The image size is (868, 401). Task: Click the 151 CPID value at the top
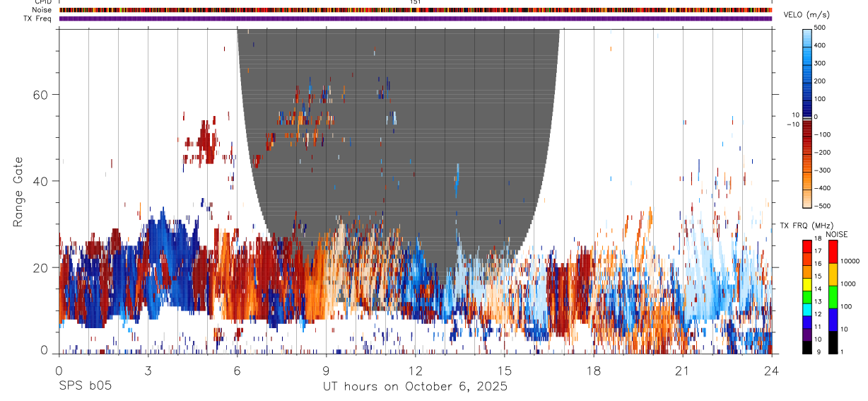pyautogui.click(x=415, y=2)
